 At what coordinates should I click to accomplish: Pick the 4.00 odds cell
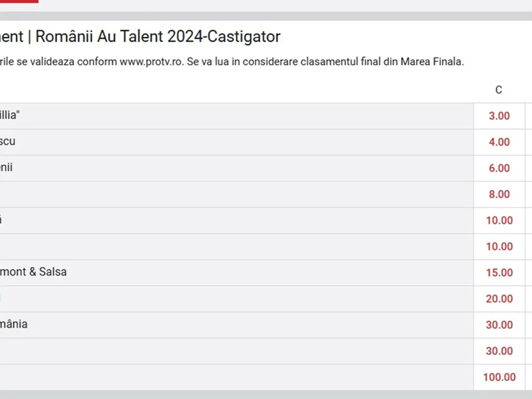point(499,142)
